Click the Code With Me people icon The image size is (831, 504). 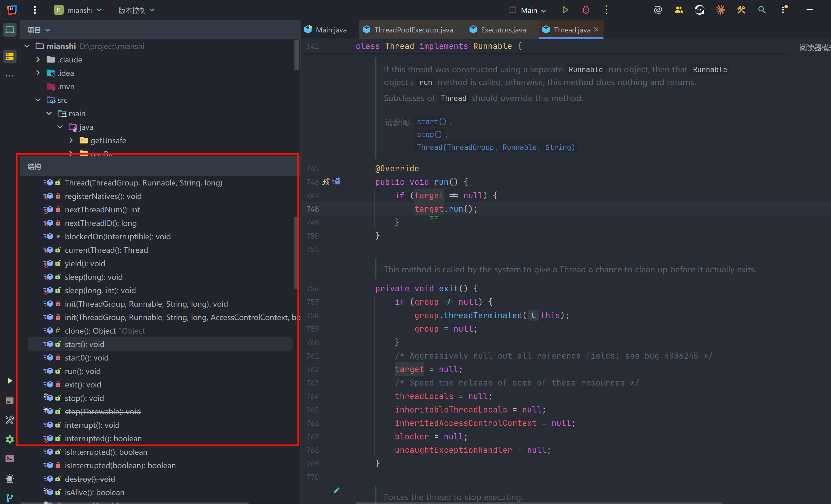tap(679, 10)
